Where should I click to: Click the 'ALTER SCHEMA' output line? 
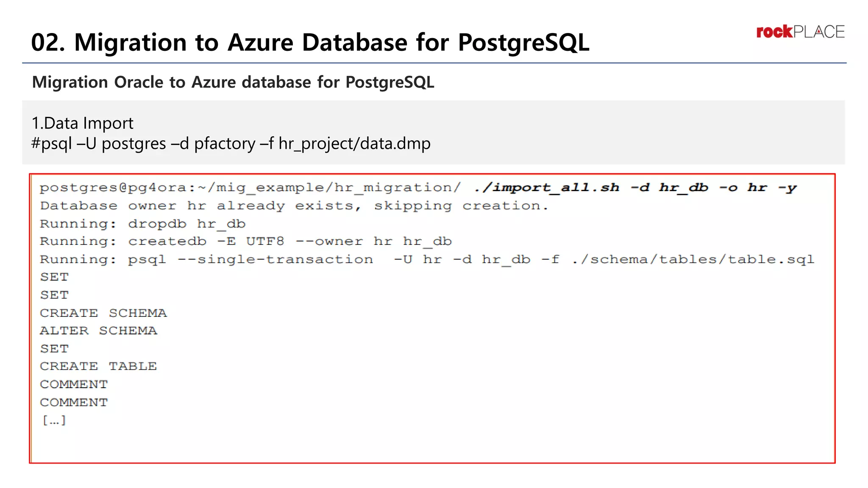pos(98,330)
